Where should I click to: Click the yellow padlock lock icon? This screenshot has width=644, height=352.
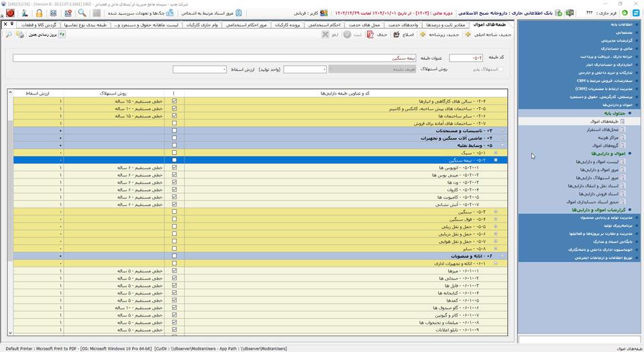point(39,13)
